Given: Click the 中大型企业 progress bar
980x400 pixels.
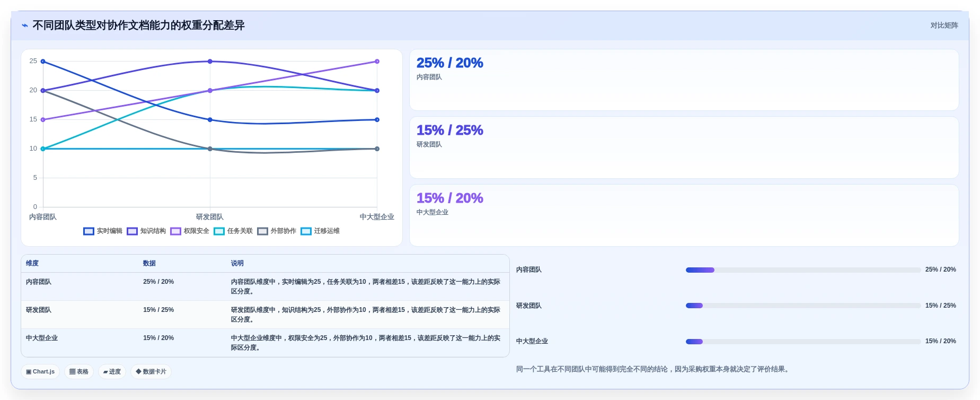Looking at the screenshot, I should point(803,342).
